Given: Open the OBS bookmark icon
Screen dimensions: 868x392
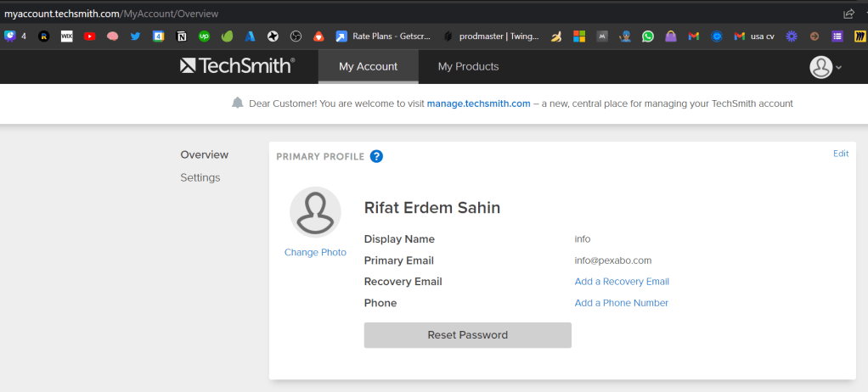Looking at the screenshot, I should click(296, 36).
